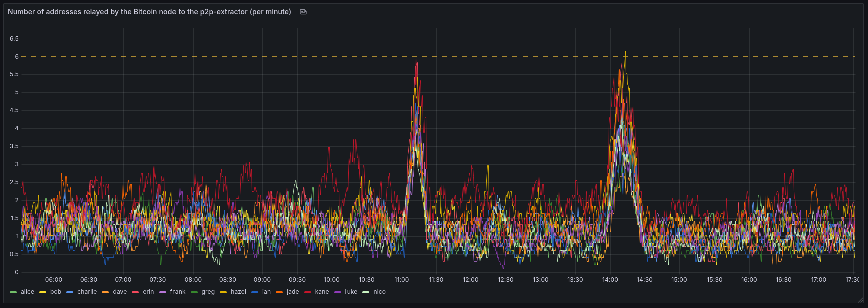Image resolution: width=868 pixels, height=308 pixels.
Task: Click the nico legend entry name
Action: (379, 292)
